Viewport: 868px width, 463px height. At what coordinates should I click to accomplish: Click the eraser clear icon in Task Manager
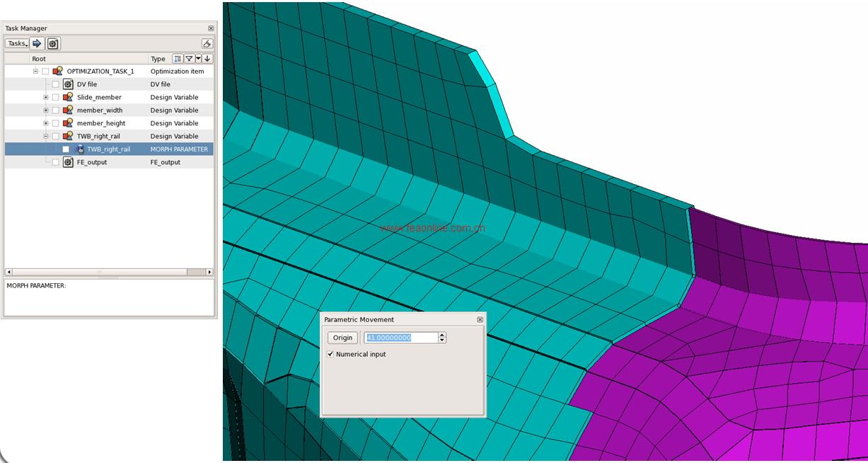tap(207, 44)
